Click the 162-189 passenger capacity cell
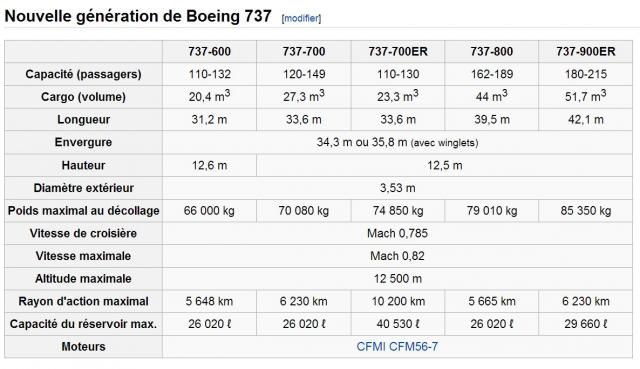The image size is (640, 369). pyautogui.click(x=491, y=74)
